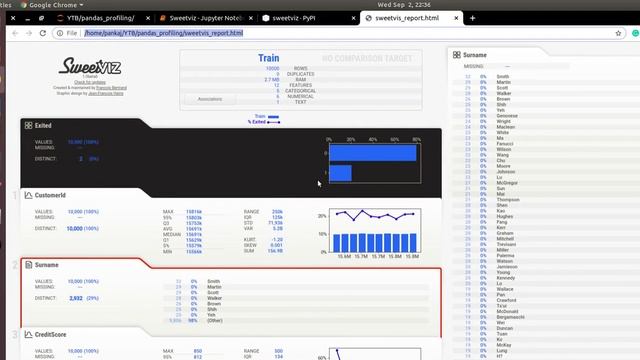Viewport: 640px width, 360px height.
Task: Go back to previous page
Action: [x=15, y=33]
